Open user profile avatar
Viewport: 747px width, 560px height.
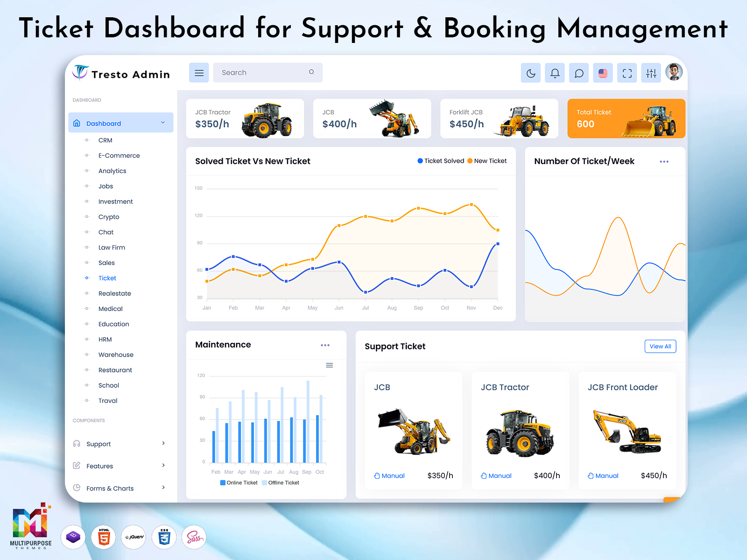(674, 72)
